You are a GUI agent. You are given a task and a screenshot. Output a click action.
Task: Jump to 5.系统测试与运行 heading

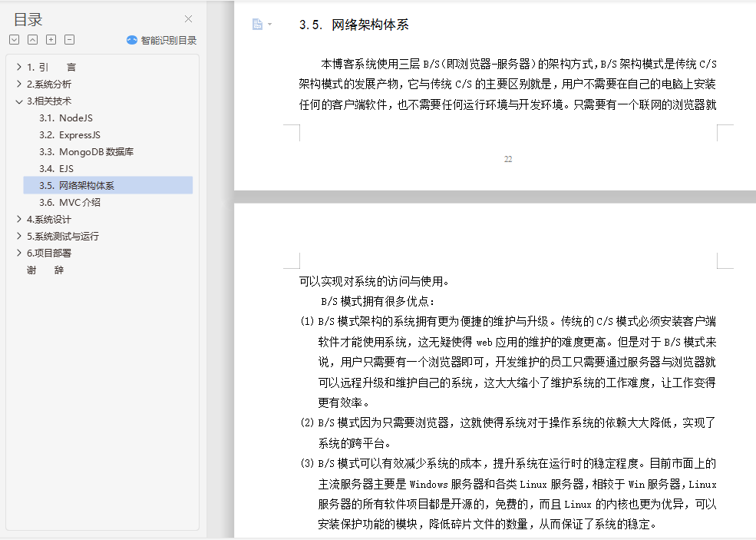(x=63, y=236)
